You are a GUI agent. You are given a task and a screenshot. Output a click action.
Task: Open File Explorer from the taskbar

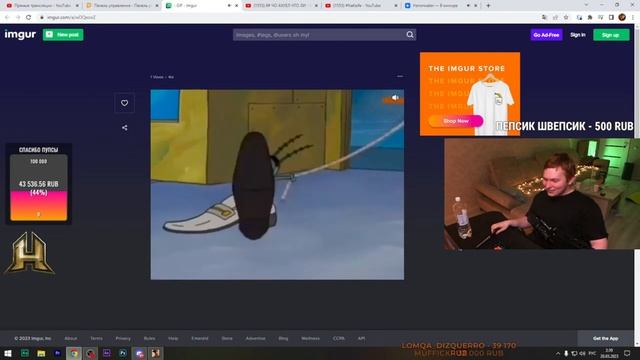41,353
